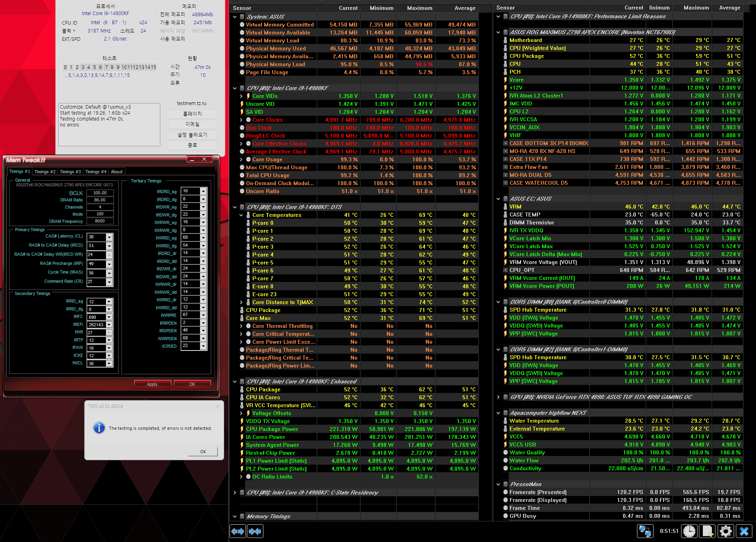756x542 pixels.
Task: Click the blue info icon in TM5 dialog
Action: tap(99, 428)
